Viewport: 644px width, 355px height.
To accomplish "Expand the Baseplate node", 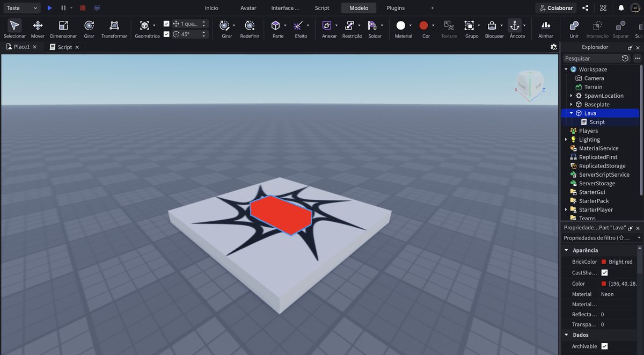I will [x=571, y=104].
